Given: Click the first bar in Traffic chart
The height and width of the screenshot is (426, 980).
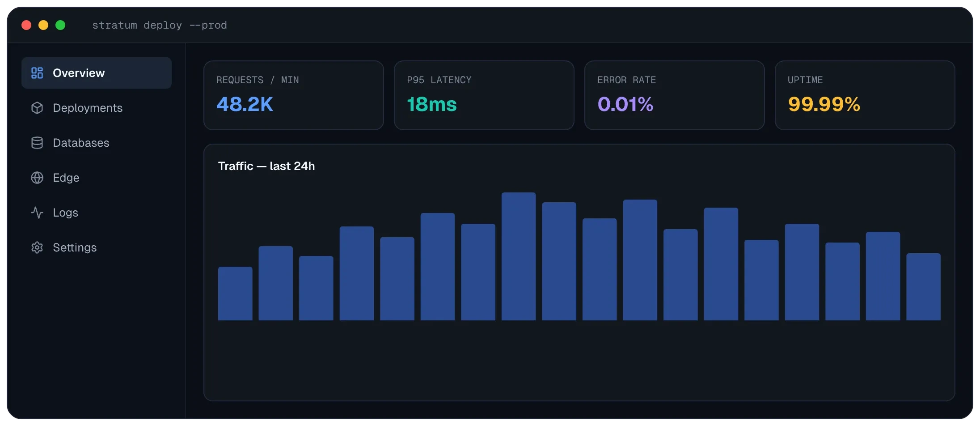Looking at the screenshot, I should pyautogui.click(x=235, y=294).
